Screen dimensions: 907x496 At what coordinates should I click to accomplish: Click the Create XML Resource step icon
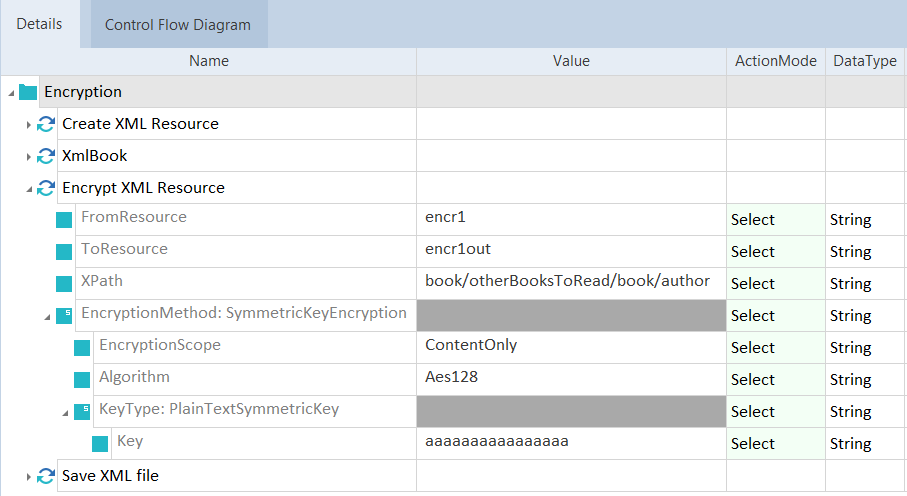(46, 124)
